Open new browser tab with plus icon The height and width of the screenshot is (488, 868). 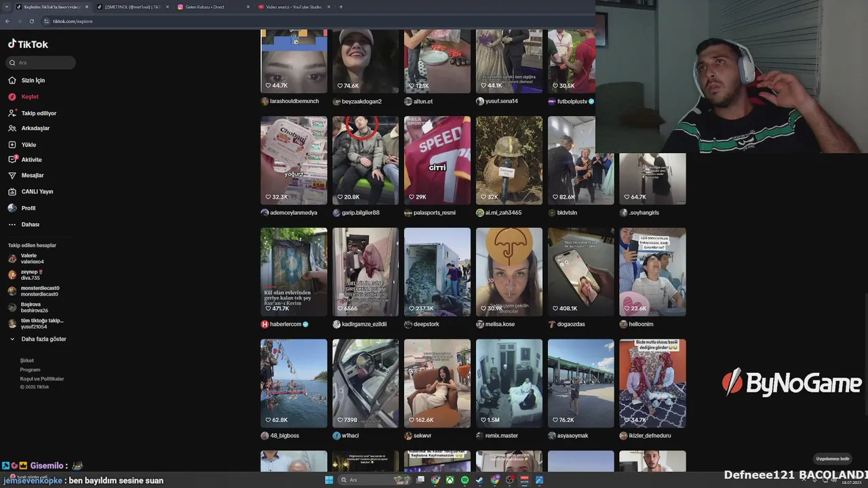point(340,7)
